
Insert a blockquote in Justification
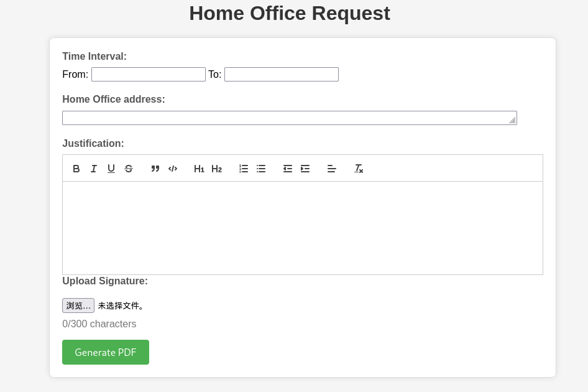click(155, 169)
